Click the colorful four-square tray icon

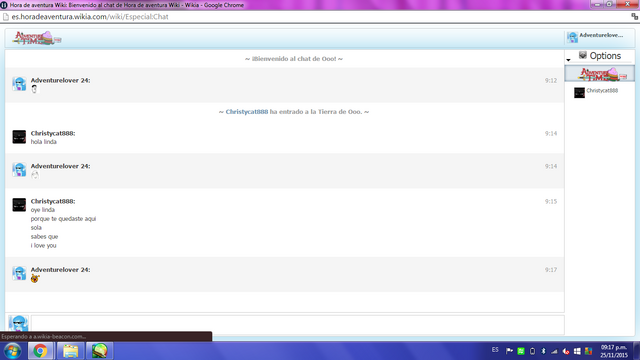coord(588,351)
